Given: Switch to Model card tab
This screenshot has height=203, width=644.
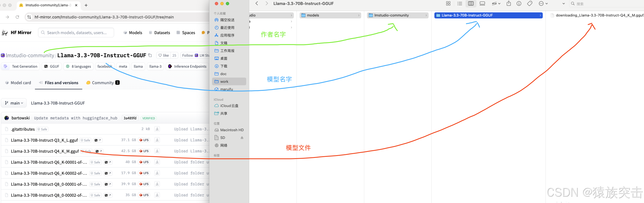Looking at the screenshot, I should 18,83.
